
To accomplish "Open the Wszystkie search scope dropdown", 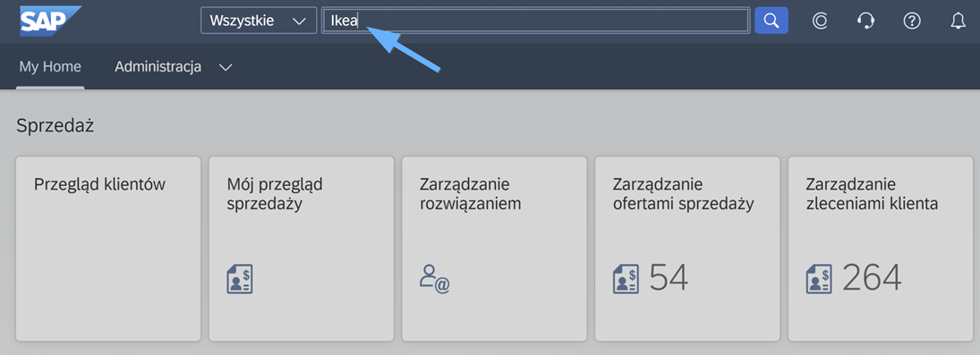I will [259, 21].
